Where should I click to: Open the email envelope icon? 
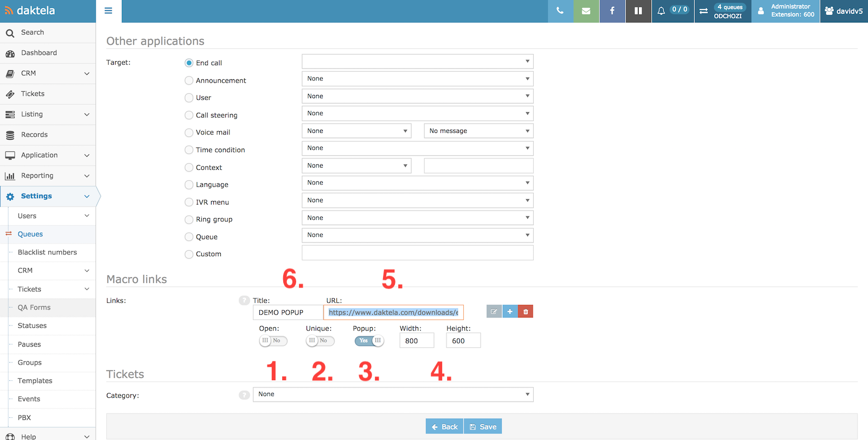586,11
